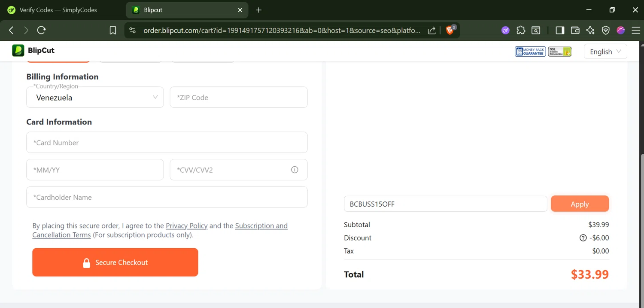Screen dimensions: 644x308
Task: Click the SSL Secure Connection badge
Action: point(560,52)
